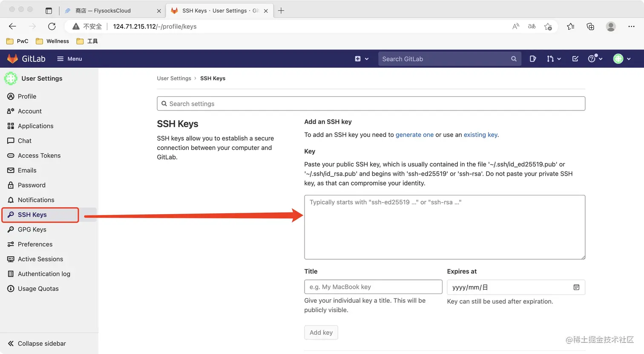
Task: Focus the Search settings field
Action: [371, 104]
